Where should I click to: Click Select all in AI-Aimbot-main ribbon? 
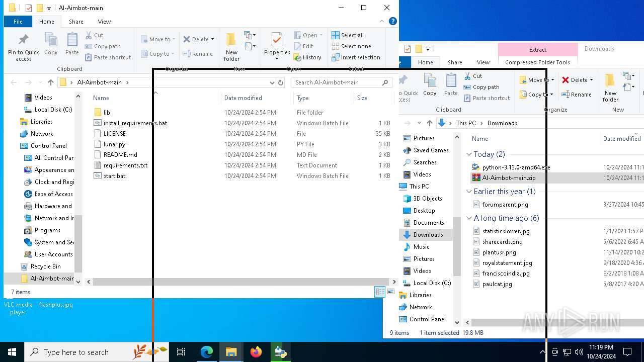pos(347,35)
